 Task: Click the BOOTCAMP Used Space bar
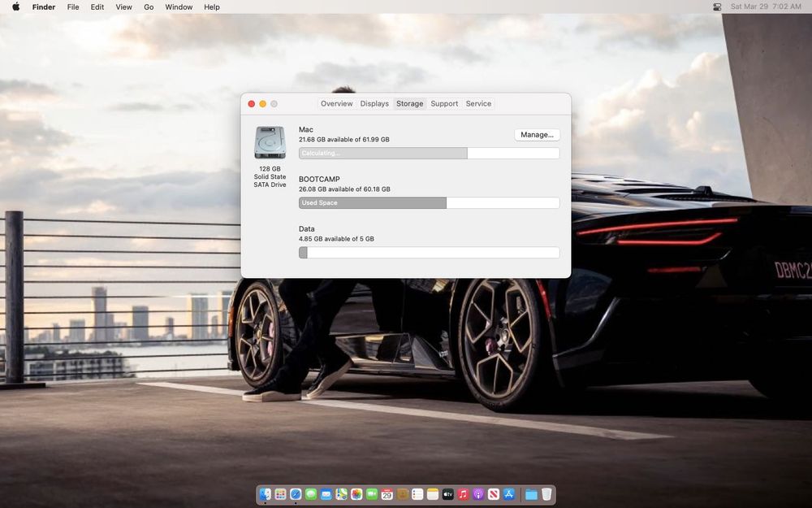pyautogui.click(x=429, y=202)
